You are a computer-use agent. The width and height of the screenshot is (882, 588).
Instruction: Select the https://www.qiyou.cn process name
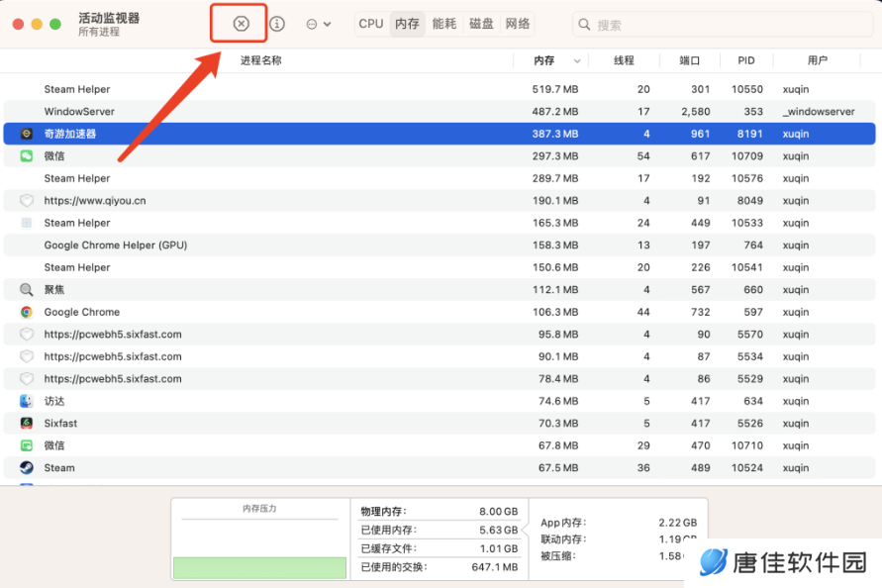95,200
